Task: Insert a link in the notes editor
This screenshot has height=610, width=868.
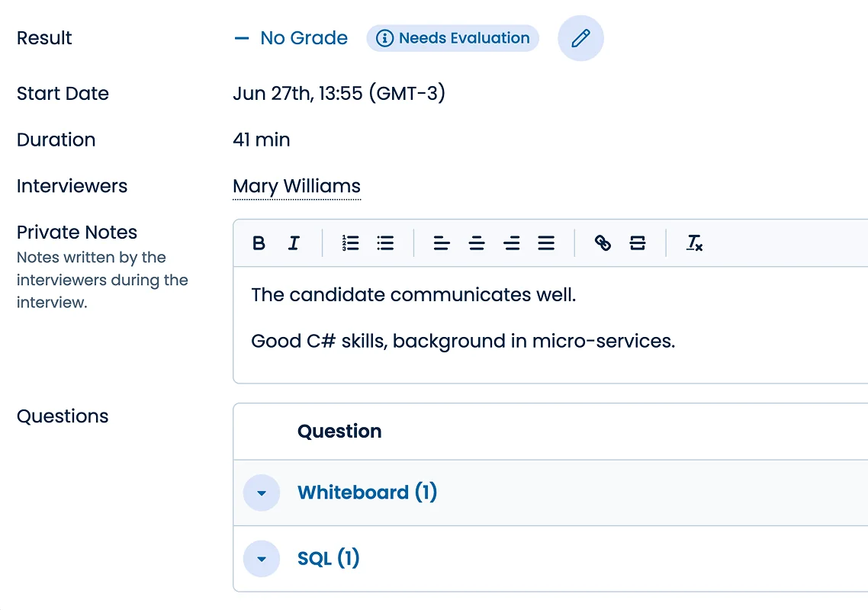Action: click(603, 242)
